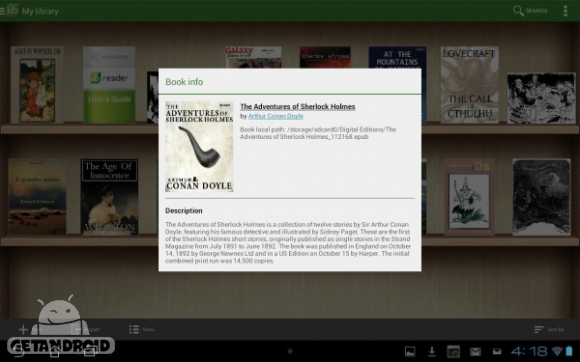Tap the Gmail notification icon
Screen dimensions: 580x362
coord(475,351)
